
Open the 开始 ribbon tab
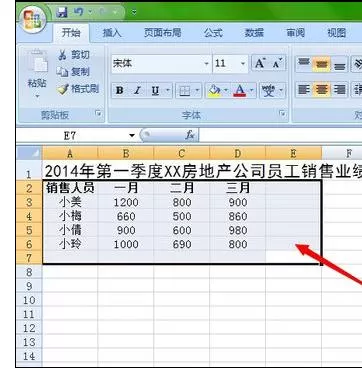point(71,33)
